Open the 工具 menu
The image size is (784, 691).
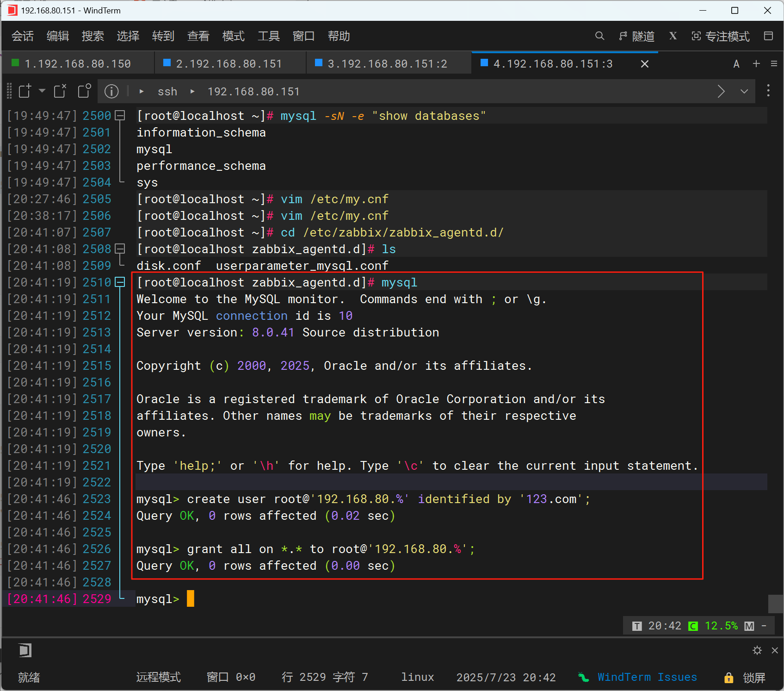269,36
